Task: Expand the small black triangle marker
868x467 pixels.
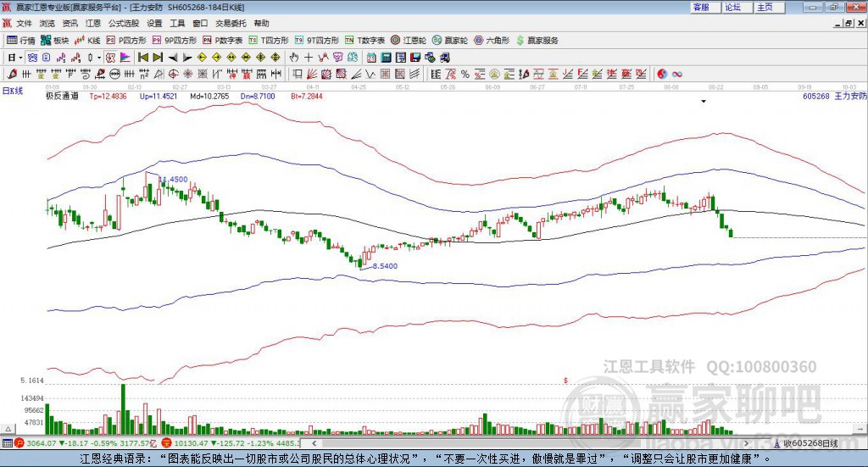Action: coord(704,101)
